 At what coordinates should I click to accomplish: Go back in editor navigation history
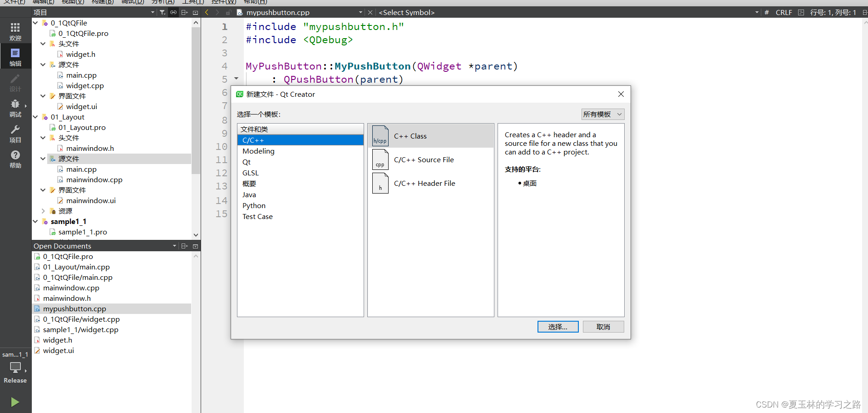coord(207,12)
